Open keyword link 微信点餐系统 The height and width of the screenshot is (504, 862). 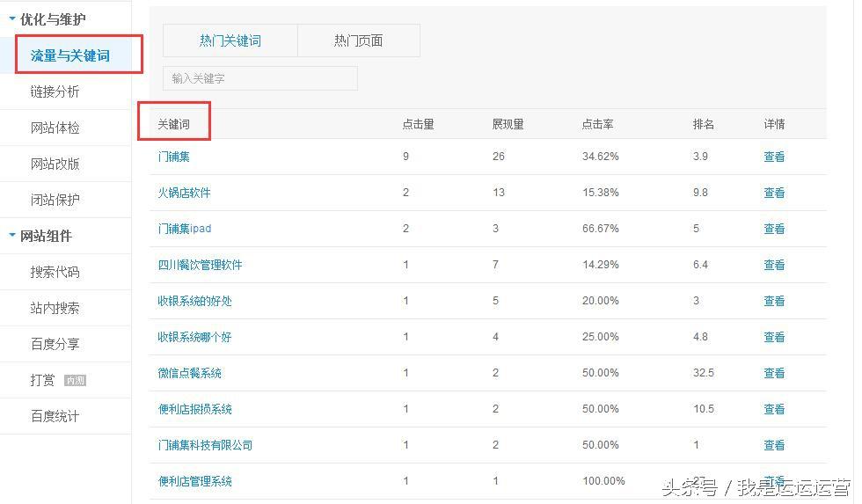coord(190,373)
